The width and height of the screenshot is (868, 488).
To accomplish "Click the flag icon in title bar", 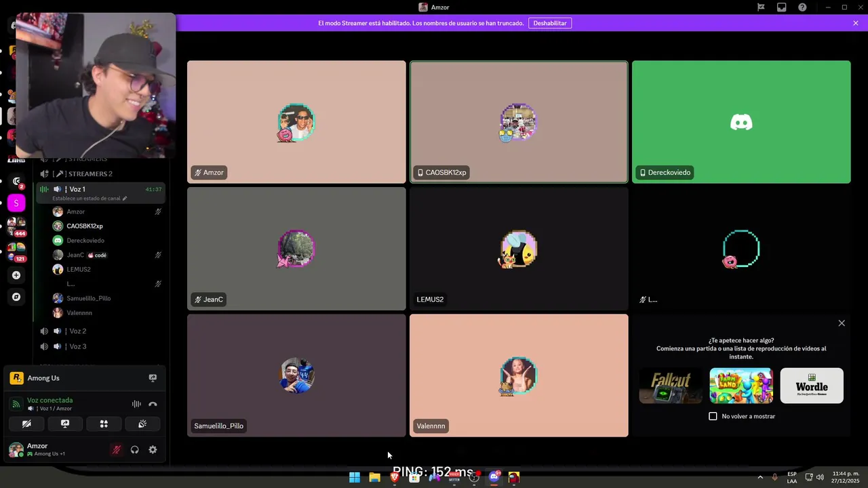I will [761, 7].
